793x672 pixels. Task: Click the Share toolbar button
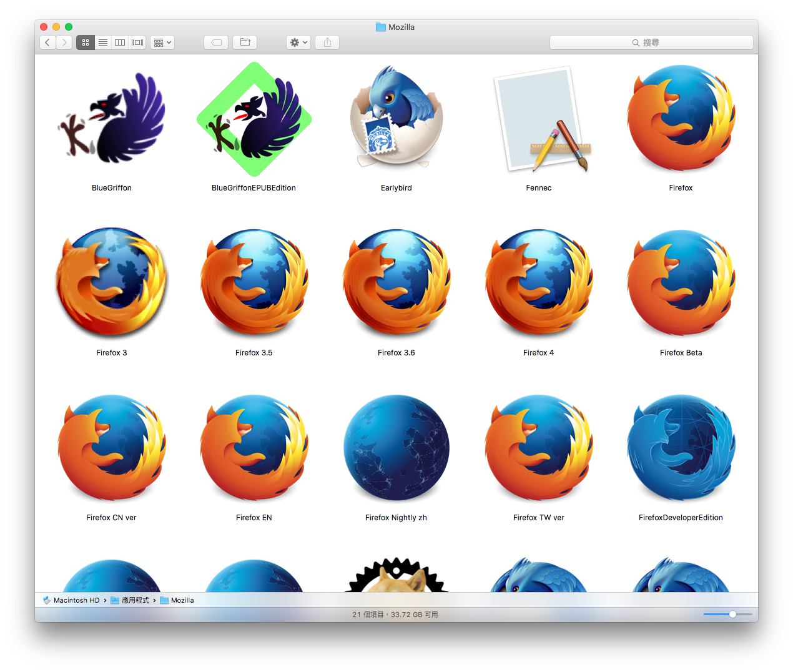click(x=327, y=42)
